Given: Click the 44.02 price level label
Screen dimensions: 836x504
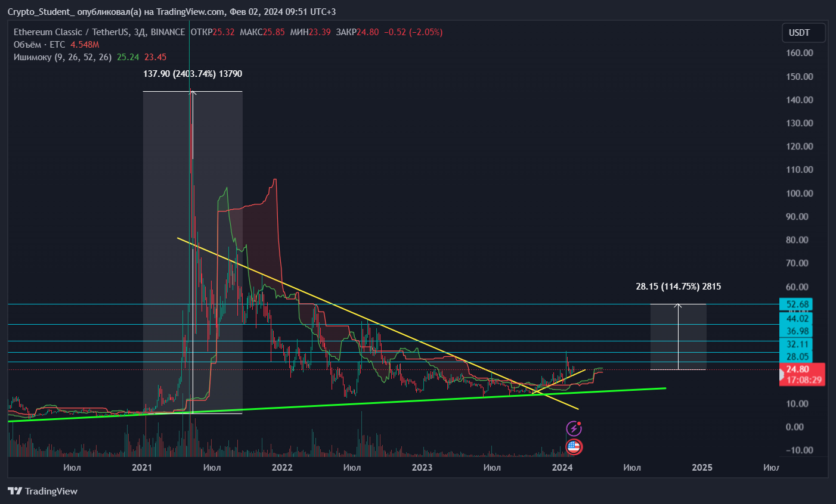Looking at the screenshot, I should click(x=797, y=319).
